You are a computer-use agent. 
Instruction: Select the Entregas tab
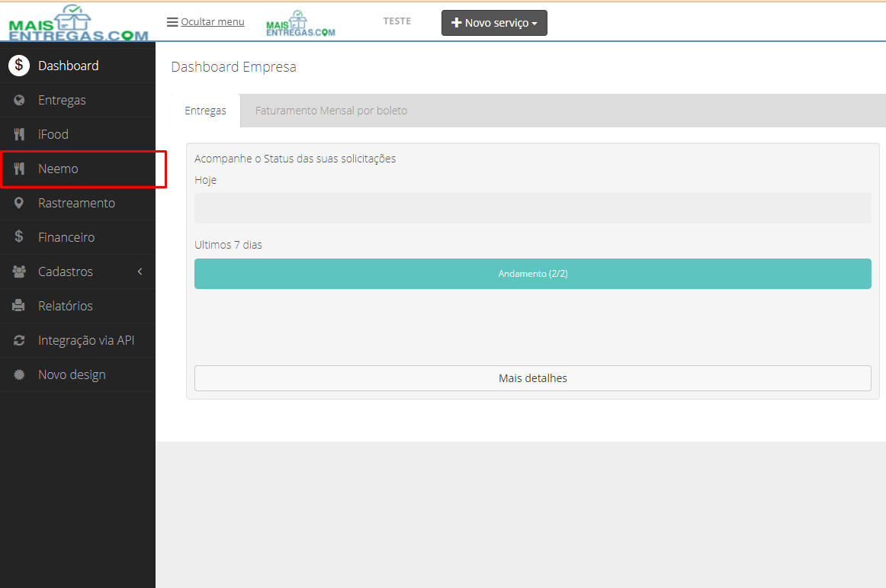click(205, 111)
